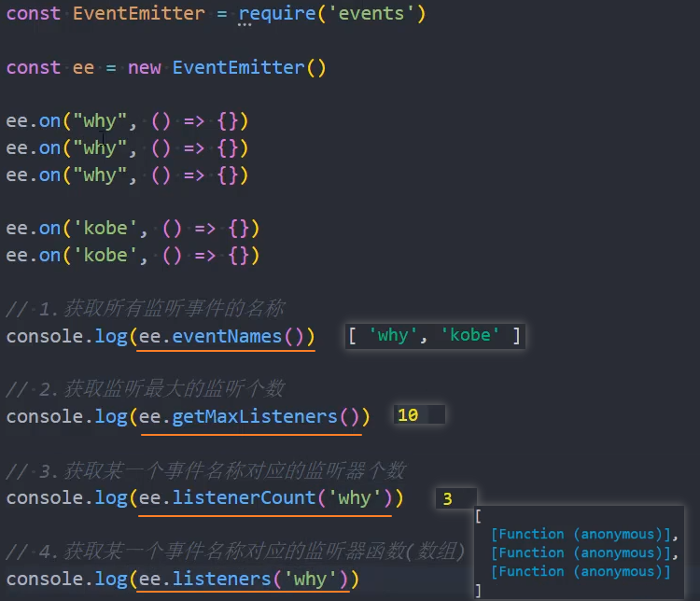Click the yellow 3 output value

click(448, 499)
